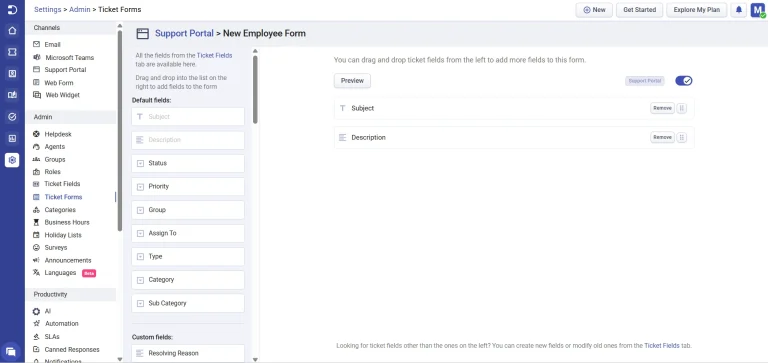Click the fields list scrollbar
The height and width of the screenshot is (363, 768).
pyautogui.click(x=255, y=89)
